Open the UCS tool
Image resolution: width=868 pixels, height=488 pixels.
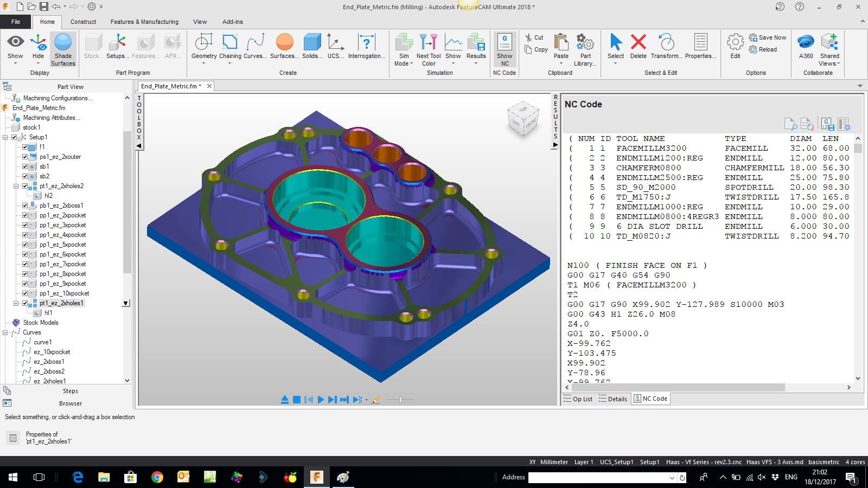[x=335, y=47]
